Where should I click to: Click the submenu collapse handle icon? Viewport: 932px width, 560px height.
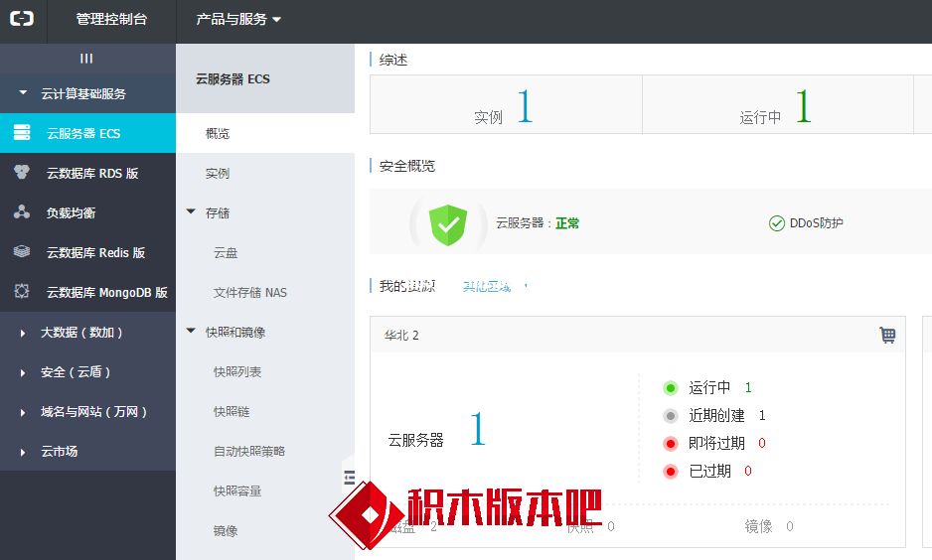tap(350, 477)
